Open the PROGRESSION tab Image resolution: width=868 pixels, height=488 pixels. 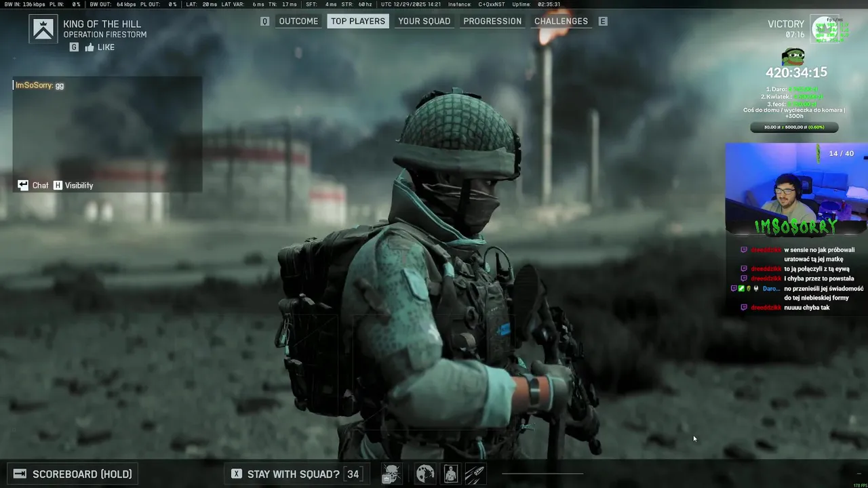(x=492, y=21)
